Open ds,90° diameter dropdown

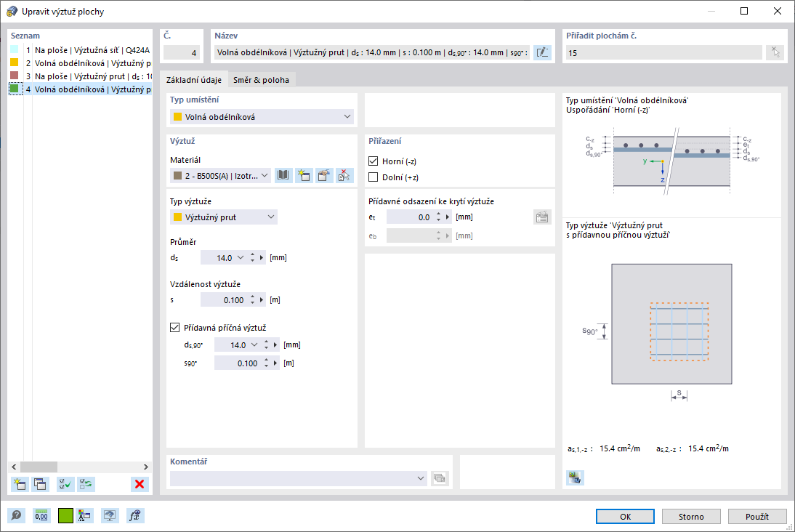pos(254,345)
